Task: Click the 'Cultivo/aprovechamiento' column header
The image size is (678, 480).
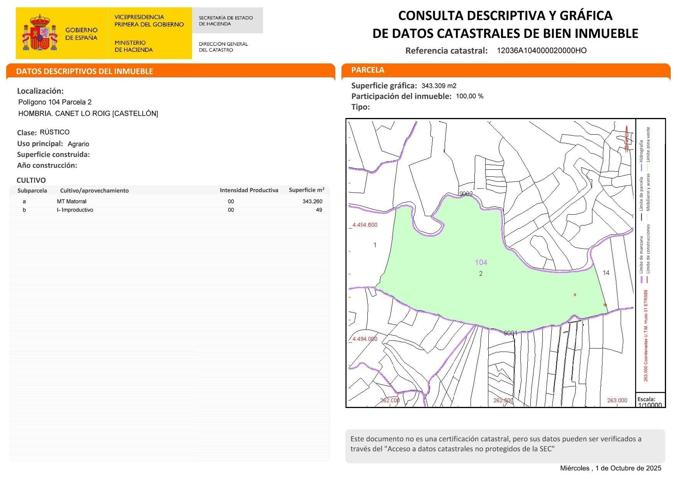Action: coord(94,190)
